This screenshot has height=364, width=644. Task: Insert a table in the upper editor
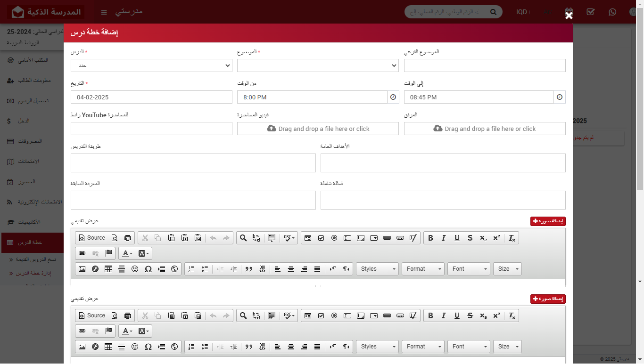(x=108, y=269)
